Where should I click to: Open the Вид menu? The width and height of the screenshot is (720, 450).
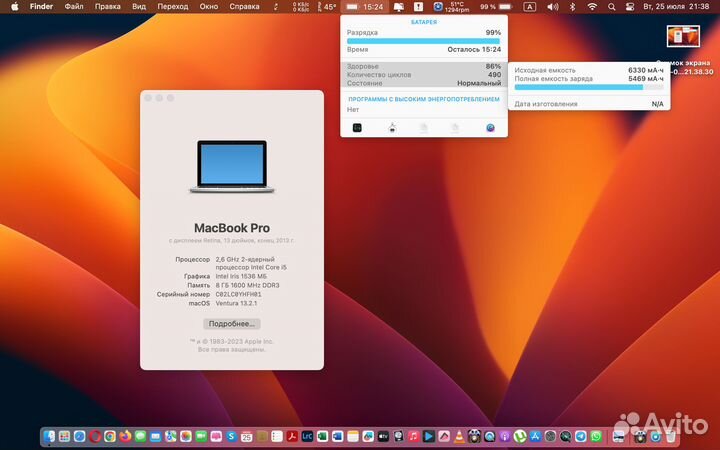tap(139, 6)
